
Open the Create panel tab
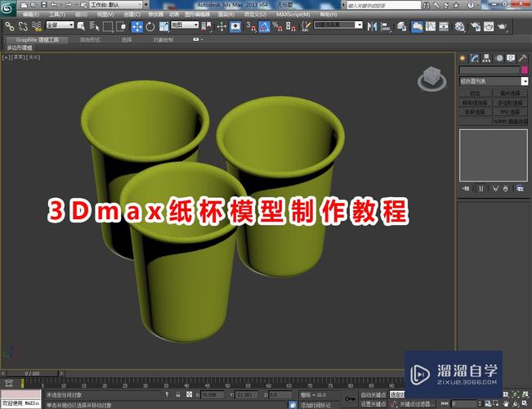(x=463, y=58)
